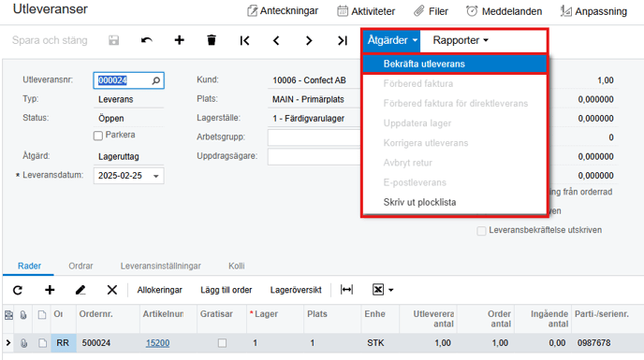644x360 pixels.
Task: Click the pencil edit icon in grid toolbar
Action: pos(80,290)
